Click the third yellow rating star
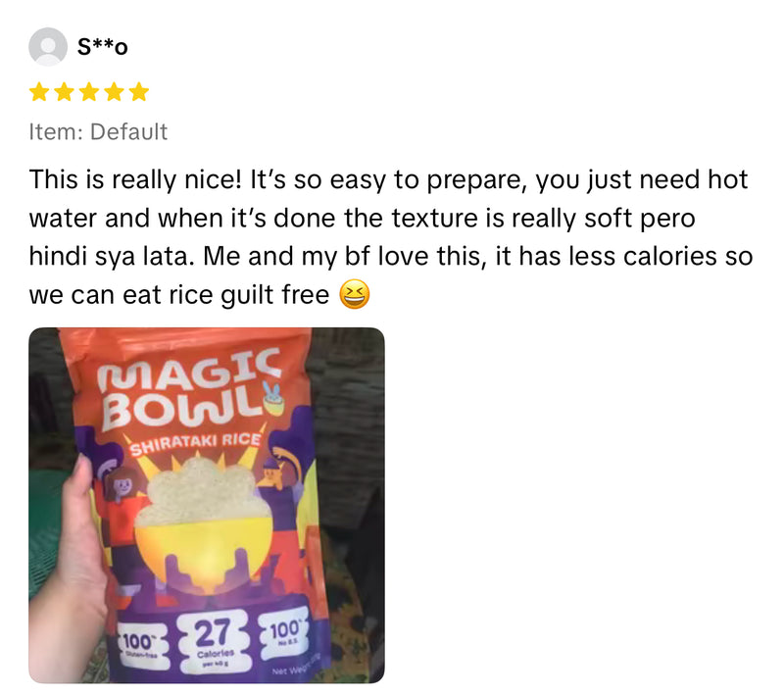Viewport: 784px width, 695px height. pyautogui.click(x=89, y=92)
